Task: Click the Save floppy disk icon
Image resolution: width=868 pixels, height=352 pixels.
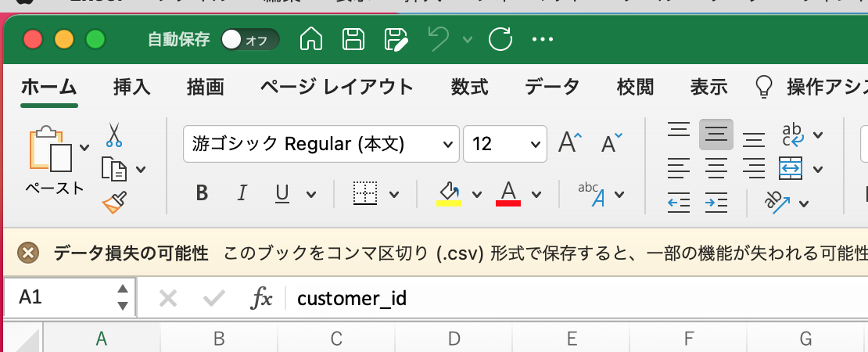Action: (353, 39)
